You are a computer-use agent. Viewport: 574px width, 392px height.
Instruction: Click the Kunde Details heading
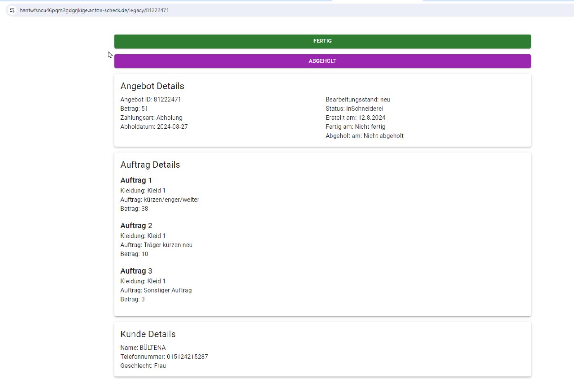148,334
